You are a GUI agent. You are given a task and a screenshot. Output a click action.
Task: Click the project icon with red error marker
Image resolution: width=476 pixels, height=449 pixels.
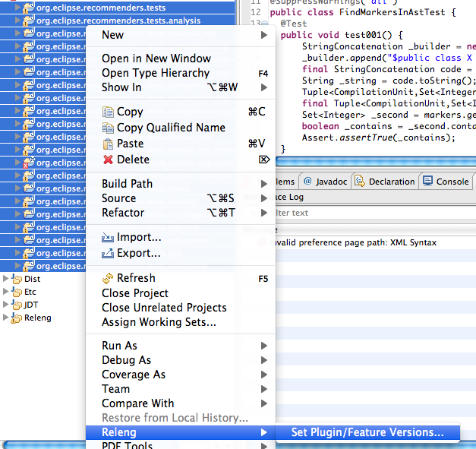tap(29, 163)
